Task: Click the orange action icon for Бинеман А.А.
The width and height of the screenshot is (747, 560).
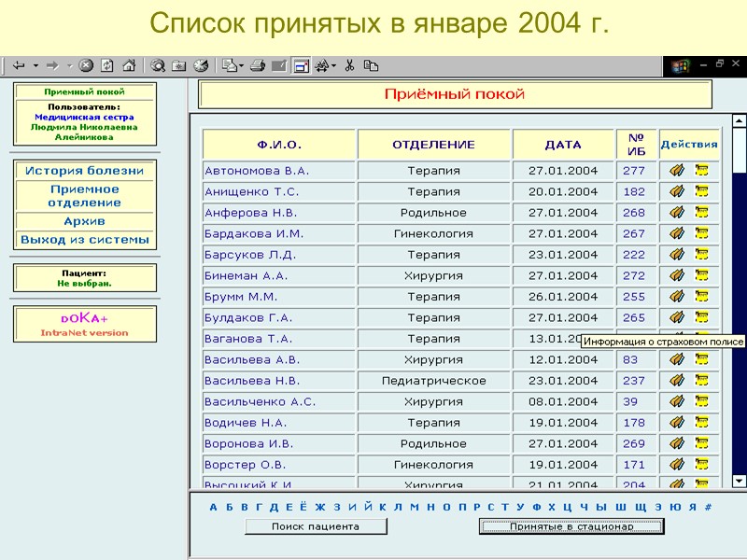Action: coord(677,274)
